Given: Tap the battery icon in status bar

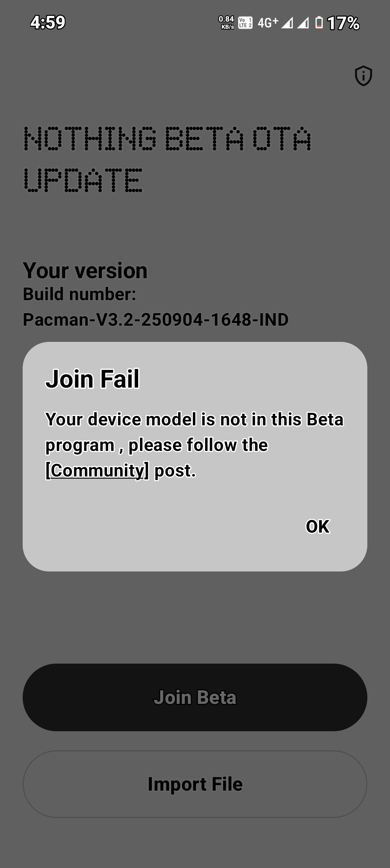Looking at the screenshot, I should click(319, 23).
